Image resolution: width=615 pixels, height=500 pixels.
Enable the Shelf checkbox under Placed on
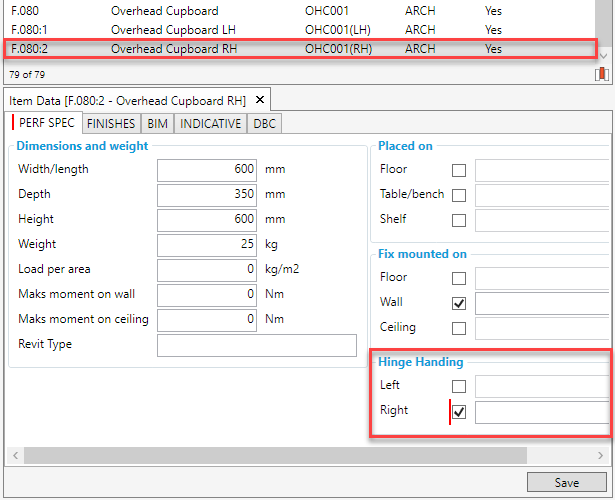(459, 220)
